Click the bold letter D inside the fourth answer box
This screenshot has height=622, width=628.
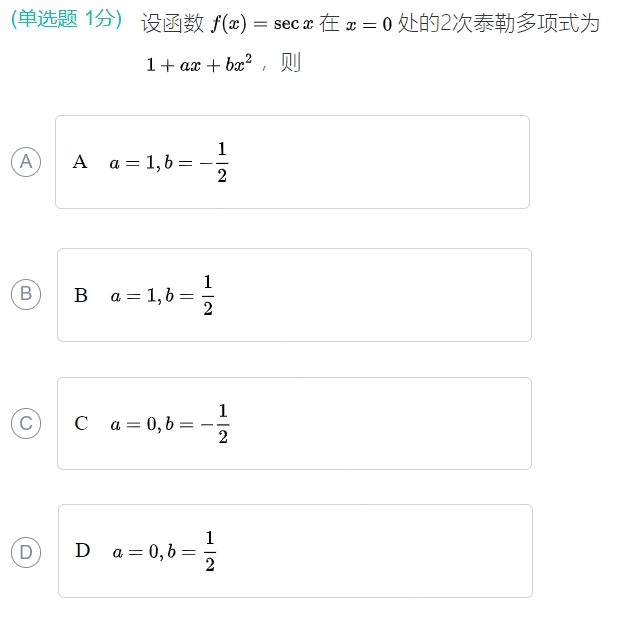82,551
